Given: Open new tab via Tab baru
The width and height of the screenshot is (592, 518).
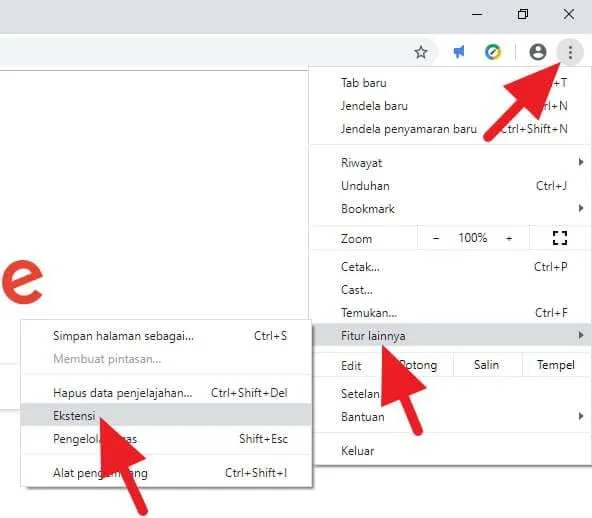Looking at the screenshot, I should tap(450, 83).
